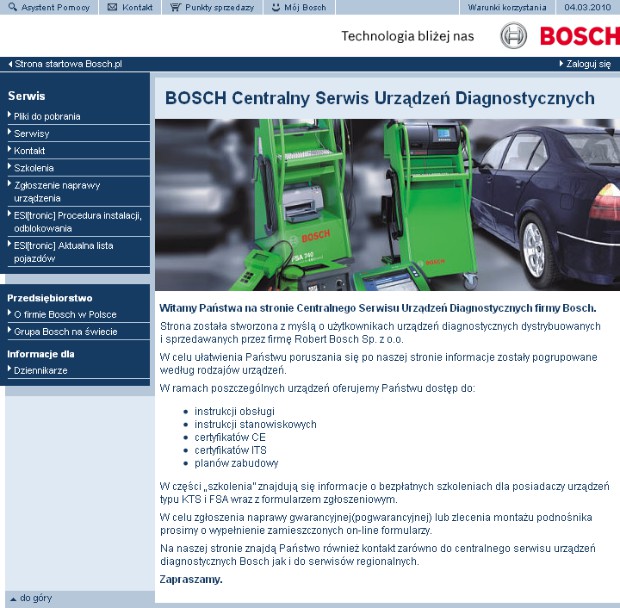Click the Przedsiębiorstwo sidebar heading

coord(50,298)
